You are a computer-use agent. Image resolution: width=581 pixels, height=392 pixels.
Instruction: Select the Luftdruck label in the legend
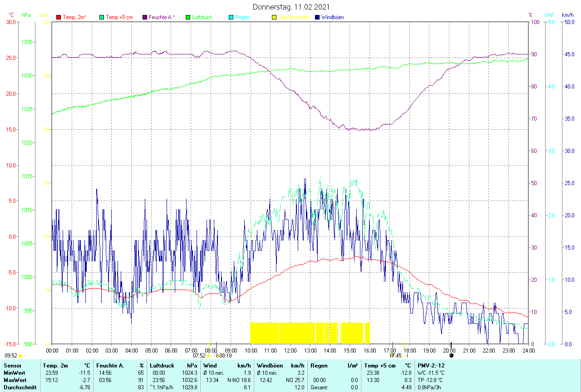(x=202, y=17)
